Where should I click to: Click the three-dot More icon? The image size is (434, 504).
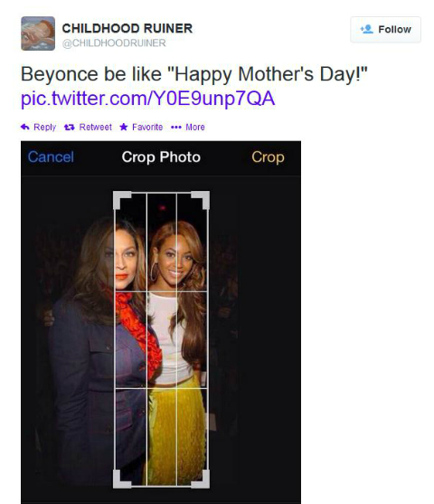[x=176, y=128]
